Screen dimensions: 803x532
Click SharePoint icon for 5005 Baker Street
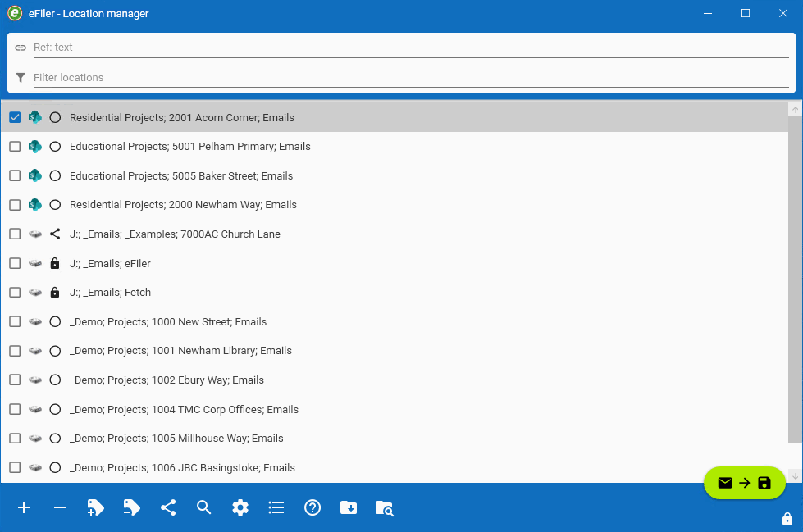click(x=34, y=175)
